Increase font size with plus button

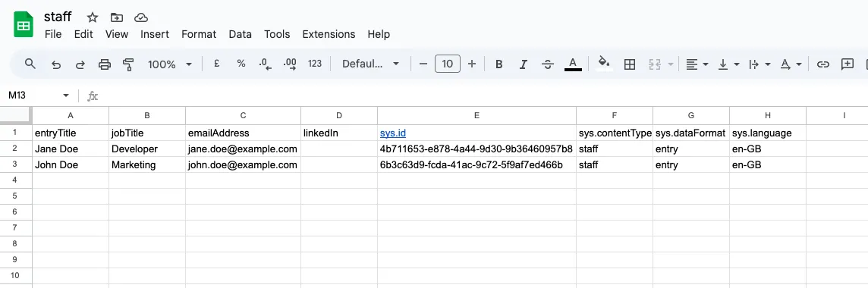point(472,64)
